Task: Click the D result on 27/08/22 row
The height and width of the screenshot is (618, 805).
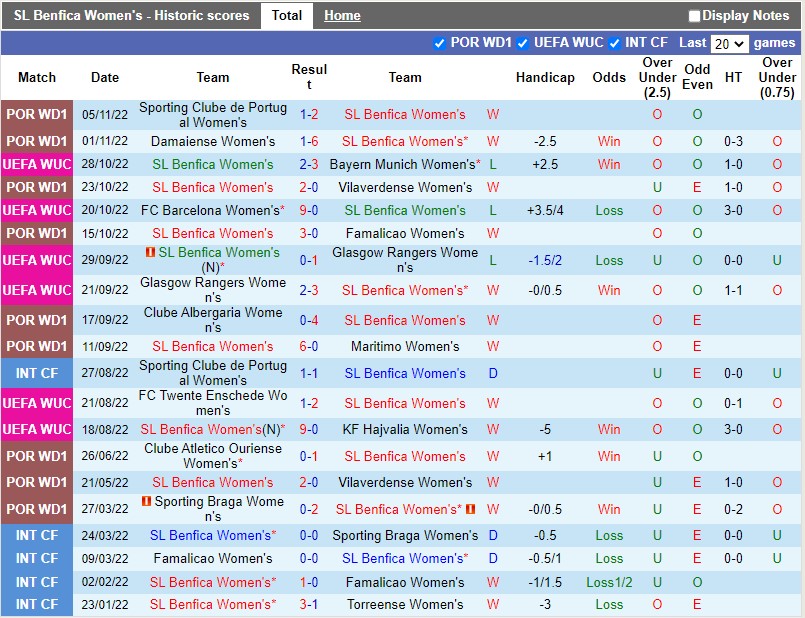Action: 493,373
